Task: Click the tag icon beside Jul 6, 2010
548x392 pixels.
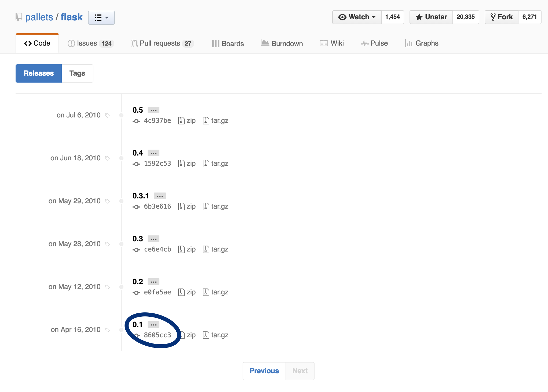Action: tap(108, 116)
